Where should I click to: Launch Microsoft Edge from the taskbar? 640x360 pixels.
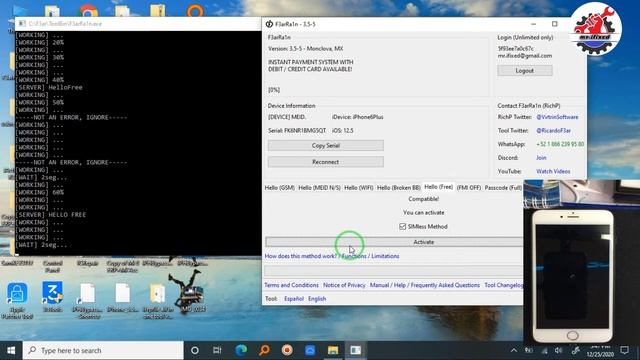point(241,350)
